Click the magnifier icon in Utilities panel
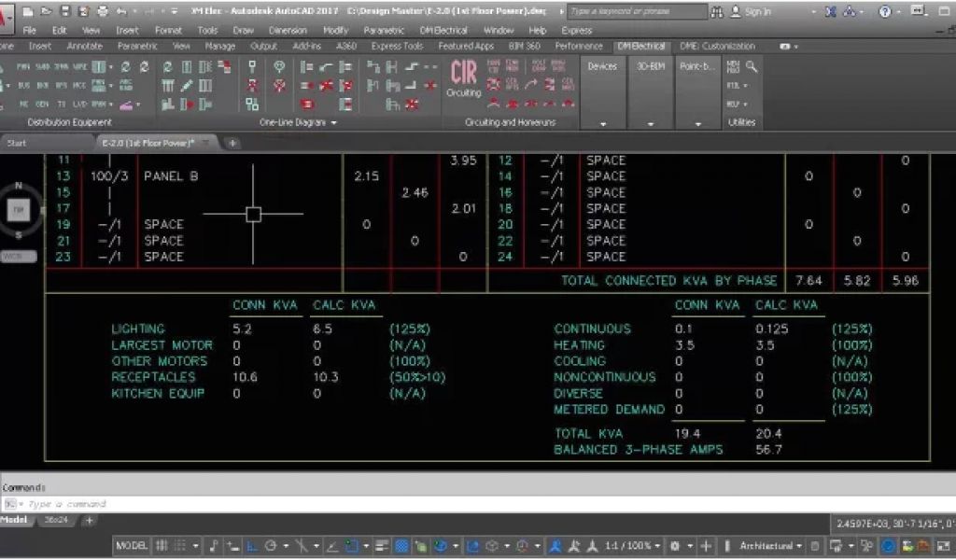This screenshot has width=956, height=560. click(x=752, y=67)
